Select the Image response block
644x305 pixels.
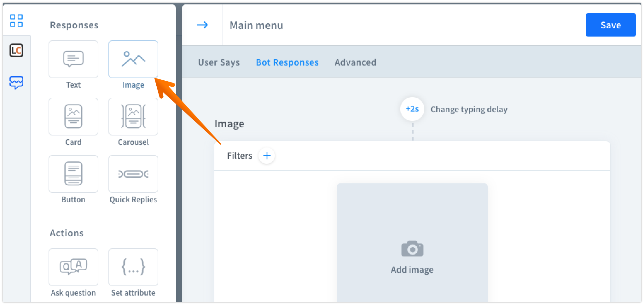133,59
